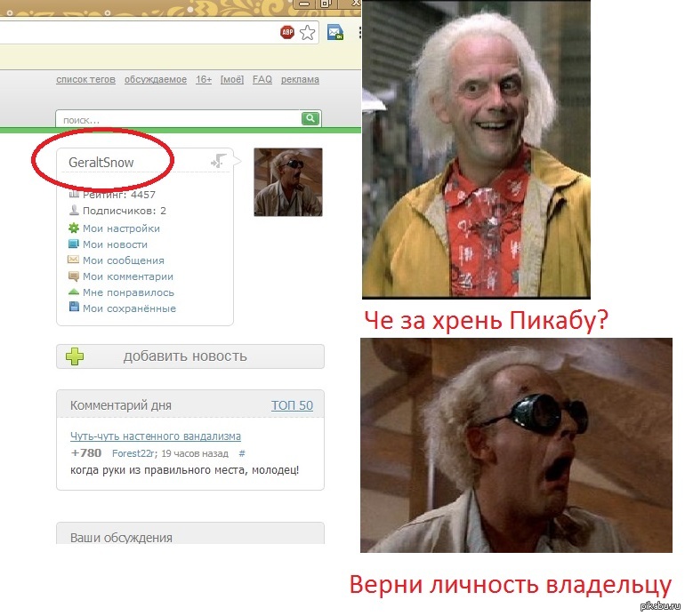Click the «реклама» link
The height and width of the screenshot is (616, 685).
300,79
